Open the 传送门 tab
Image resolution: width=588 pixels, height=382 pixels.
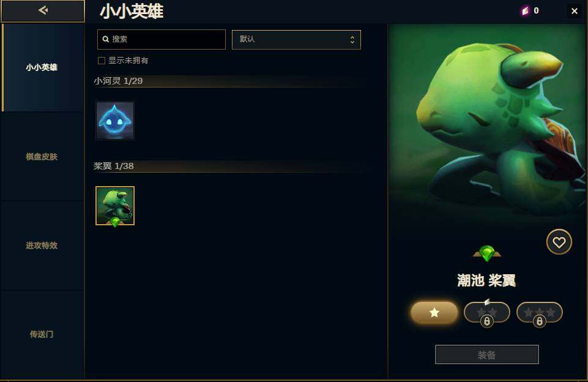pyautogui.click(x=42, y=334)
